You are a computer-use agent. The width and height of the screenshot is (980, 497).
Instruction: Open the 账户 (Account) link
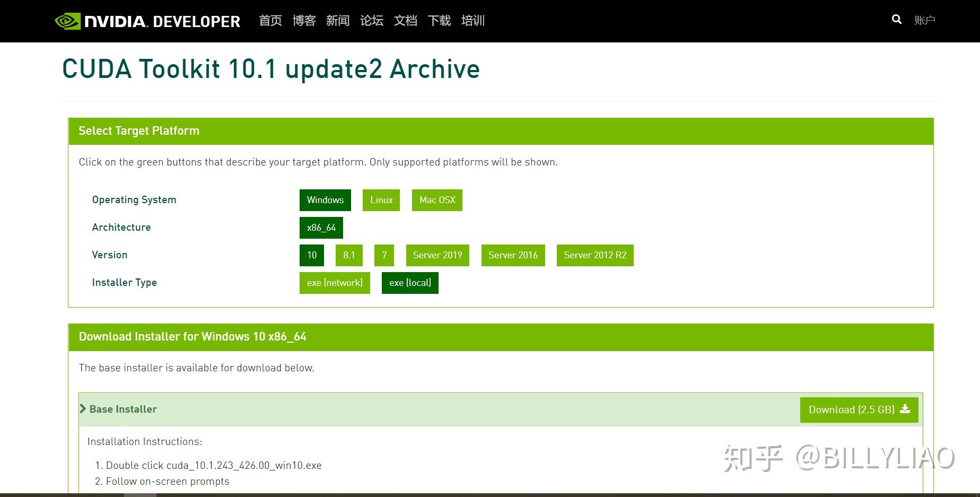pyautogui.click(x=925, y=20)
